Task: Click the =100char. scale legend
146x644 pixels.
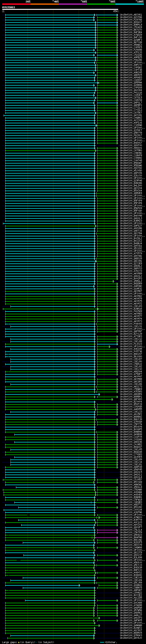Action: (x=108, y=642)
